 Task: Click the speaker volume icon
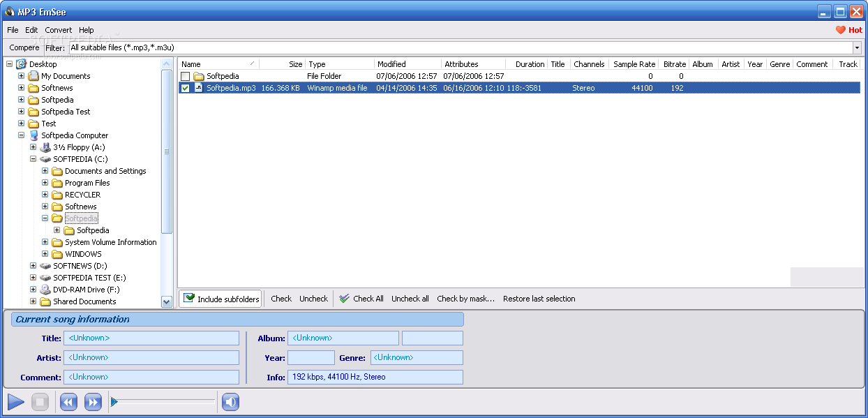pyautogui.click(x=231, y=402)
